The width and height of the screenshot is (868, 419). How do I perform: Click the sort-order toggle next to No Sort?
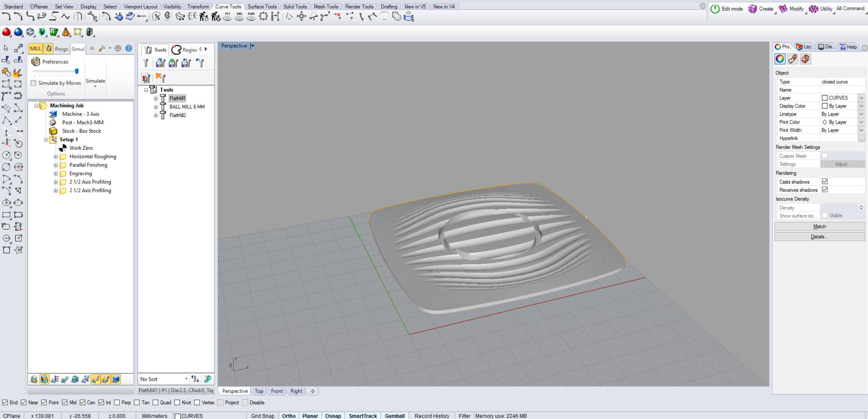(195, 379)
